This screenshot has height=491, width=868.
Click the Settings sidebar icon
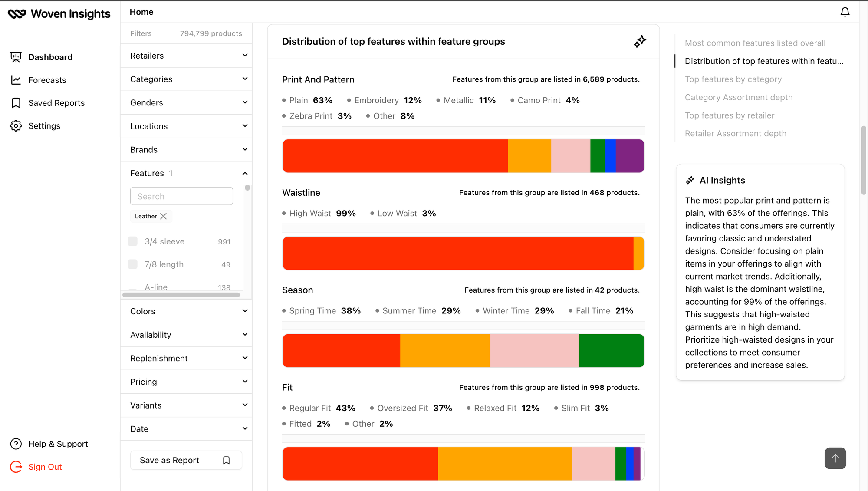tap(16, 125)
